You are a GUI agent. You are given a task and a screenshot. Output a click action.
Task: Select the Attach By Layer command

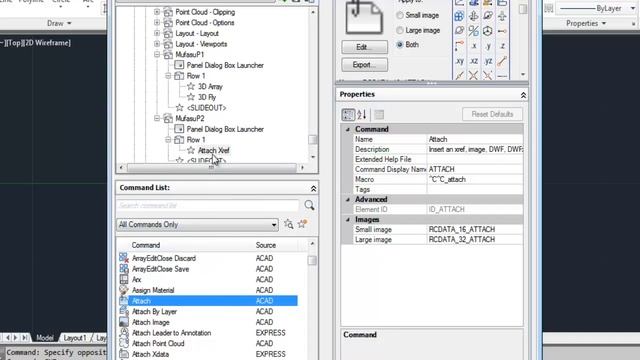154,311
